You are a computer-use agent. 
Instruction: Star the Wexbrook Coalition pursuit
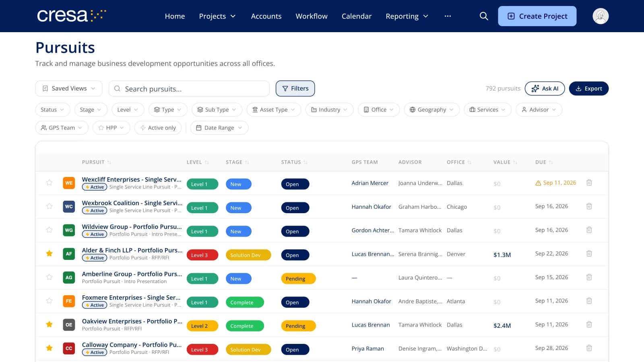click(49, 206)
